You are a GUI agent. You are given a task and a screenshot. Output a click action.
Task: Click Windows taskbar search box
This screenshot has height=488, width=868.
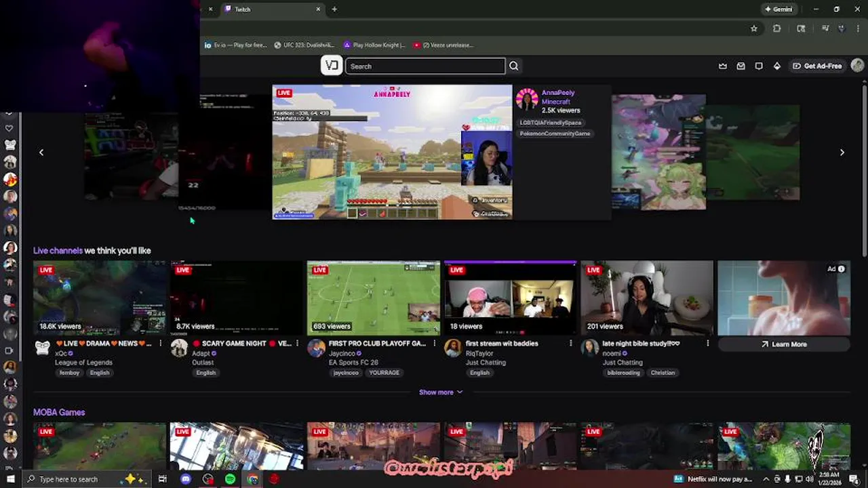(87, 479)
